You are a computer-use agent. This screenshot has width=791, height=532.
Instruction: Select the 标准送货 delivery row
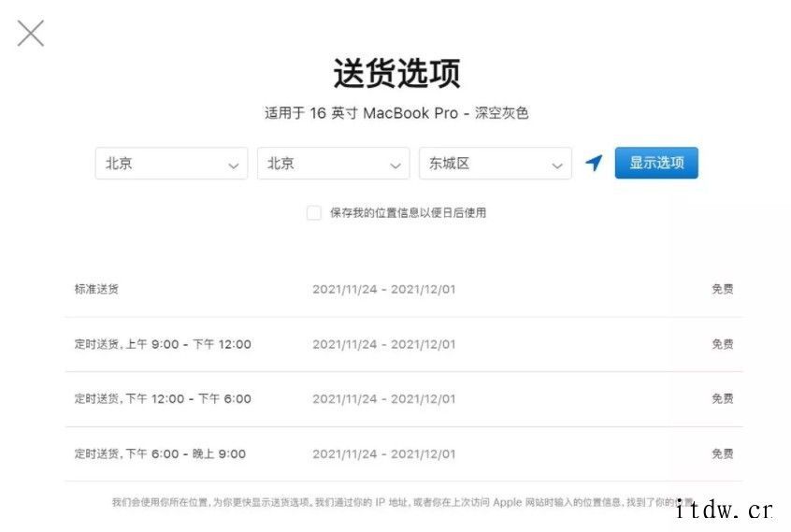[x=404, y=290]
